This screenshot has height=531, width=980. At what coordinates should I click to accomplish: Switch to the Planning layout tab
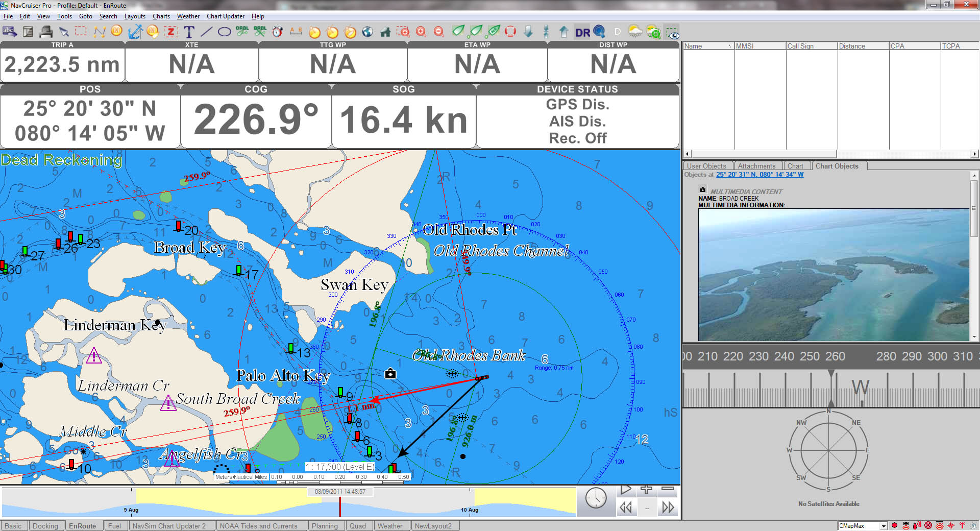tap(325, 526)
